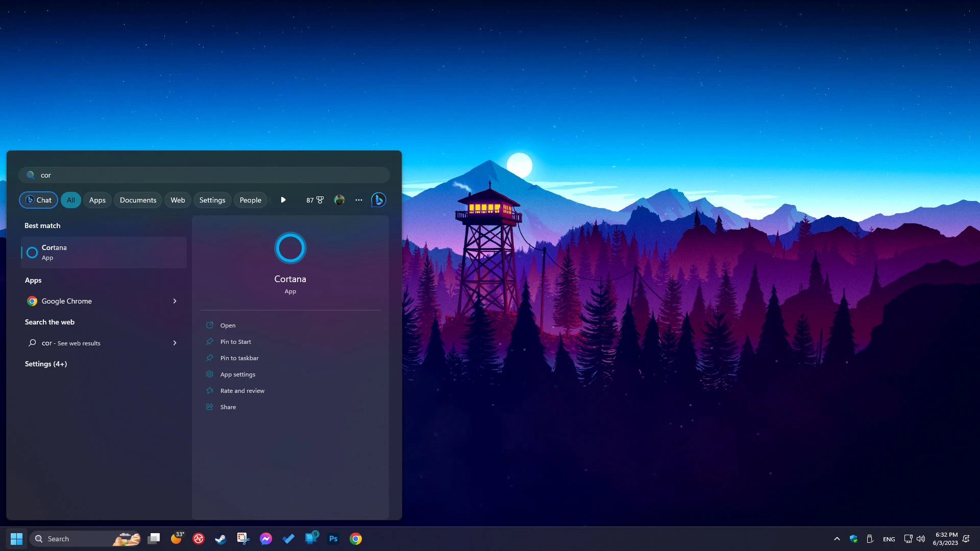Switch to the Apps search filter
This screenshot has height=551, width=980.
[x=97, y=200]
